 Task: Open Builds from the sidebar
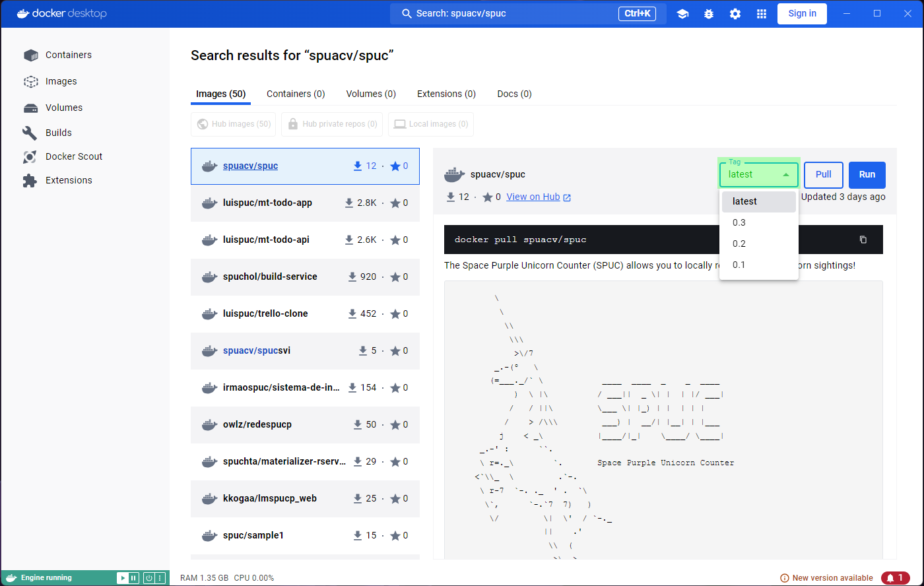(48, 133)
